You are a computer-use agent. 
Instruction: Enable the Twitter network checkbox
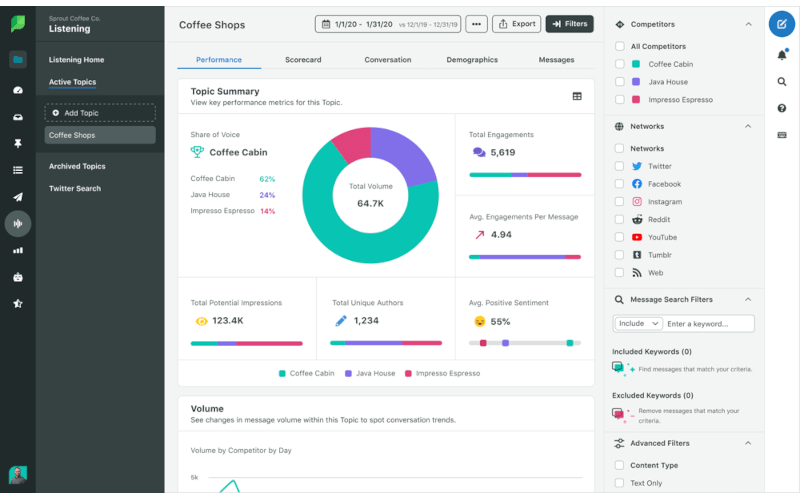point(620,167)
